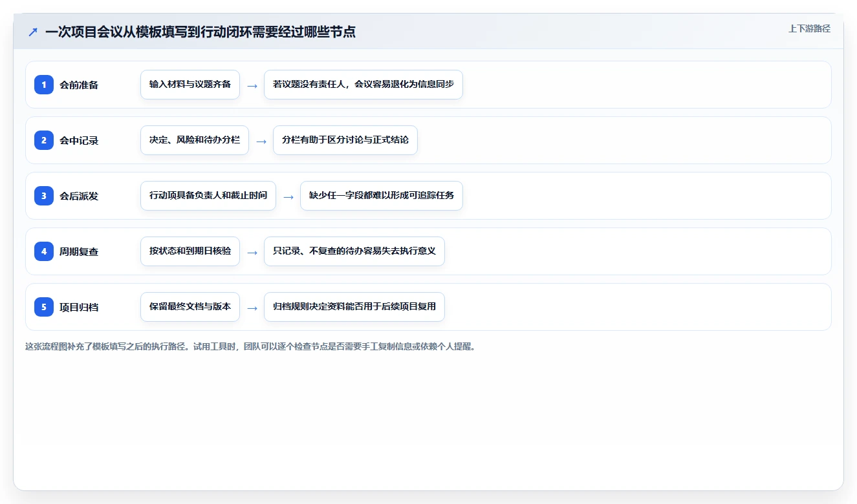Click the 缺少任一字段都难以形成可追踪任务 box
Screen dimensions: 857x504
[x=382, y=196]
